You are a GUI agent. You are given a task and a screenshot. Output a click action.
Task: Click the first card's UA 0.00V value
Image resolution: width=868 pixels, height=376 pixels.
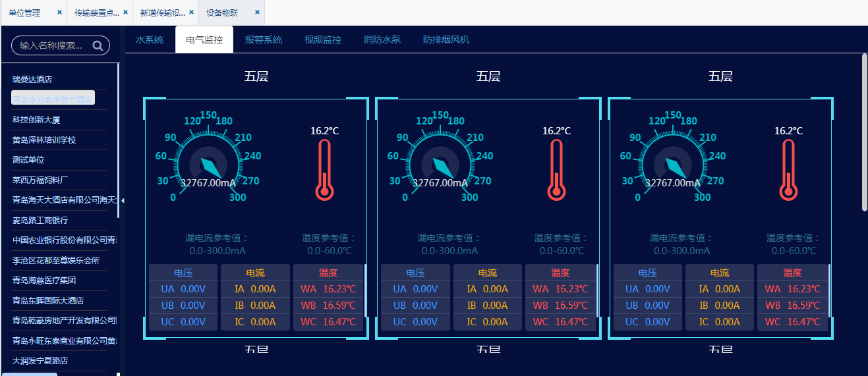tap(183, 289)
